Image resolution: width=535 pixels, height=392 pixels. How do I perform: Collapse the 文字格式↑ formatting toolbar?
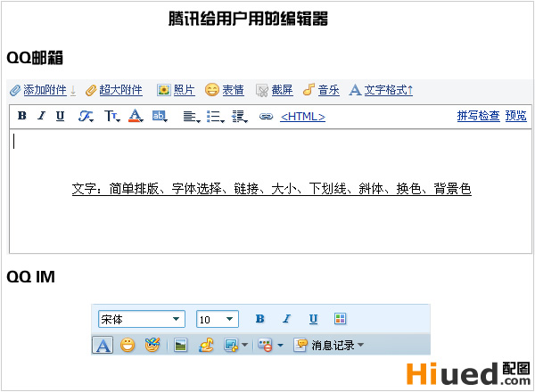(389, 90)
